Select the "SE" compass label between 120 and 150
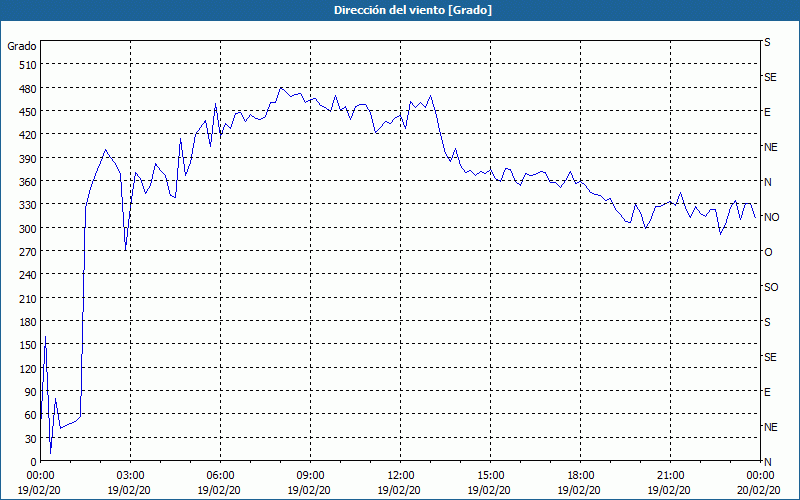The image size is (800, 500). pyautogui.click(x=770, y=357)
